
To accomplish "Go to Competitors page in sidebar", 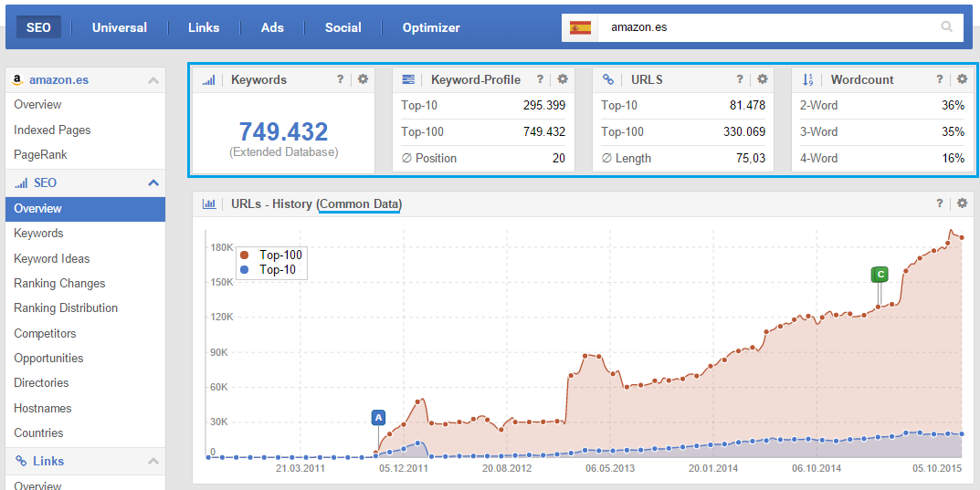I will tap(45, 333).
